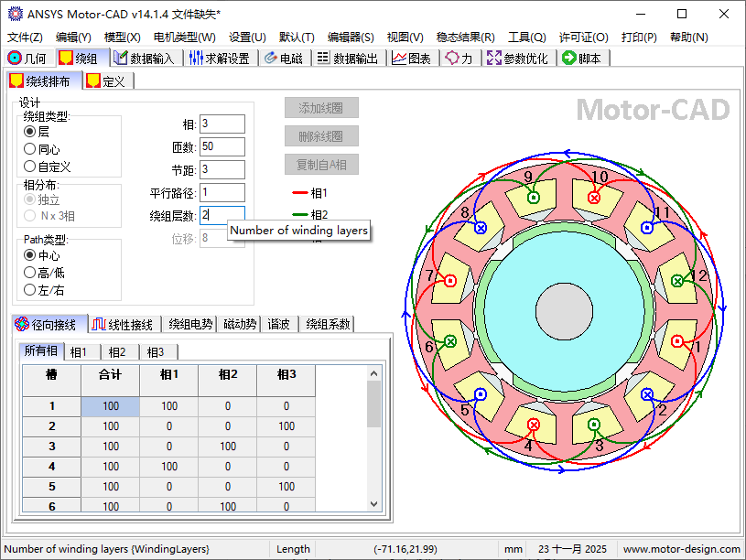Open the 稳态结果(R) menu
This screenshot has height=560, width=746.
(x=466, y=38)
